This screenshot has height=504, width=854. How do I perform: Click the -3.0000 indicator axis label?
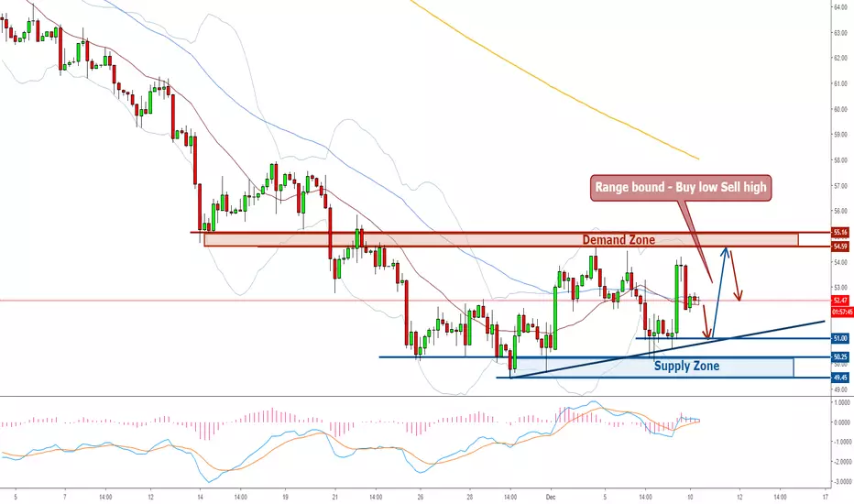[841, 482]
